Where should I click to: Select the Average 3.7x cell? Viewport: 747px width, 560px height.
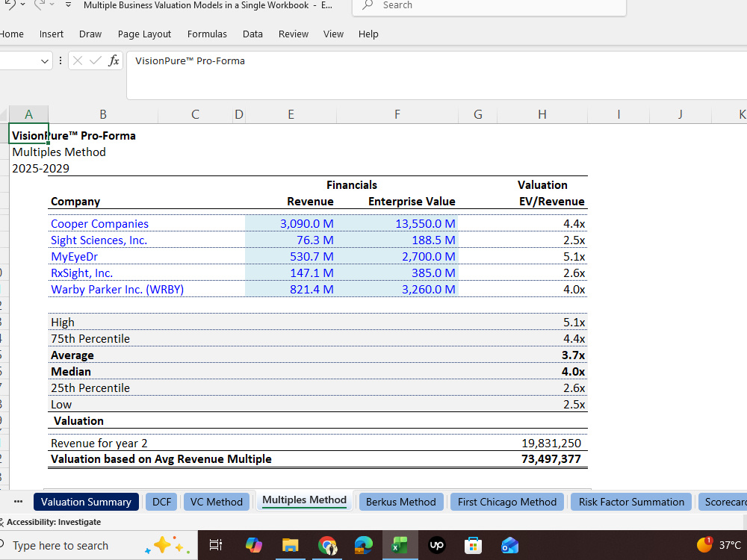(x=542, y=355)
